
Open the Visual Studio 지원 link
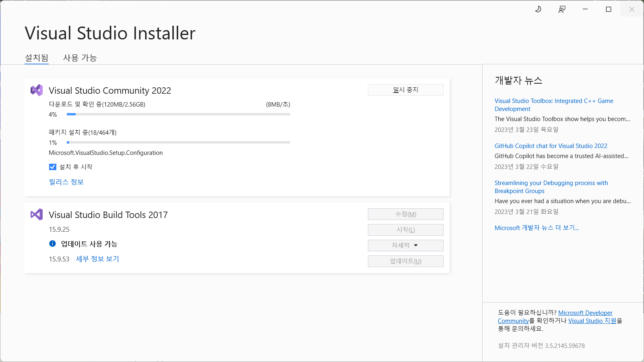(x=592, y=321)
